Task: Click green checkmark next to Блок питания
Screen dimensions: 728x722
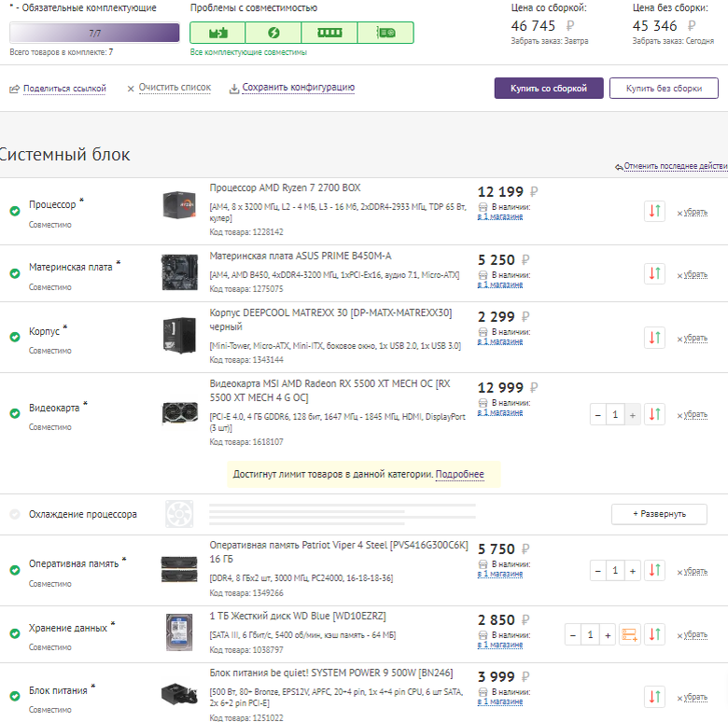Action: (x=15, y=696)
